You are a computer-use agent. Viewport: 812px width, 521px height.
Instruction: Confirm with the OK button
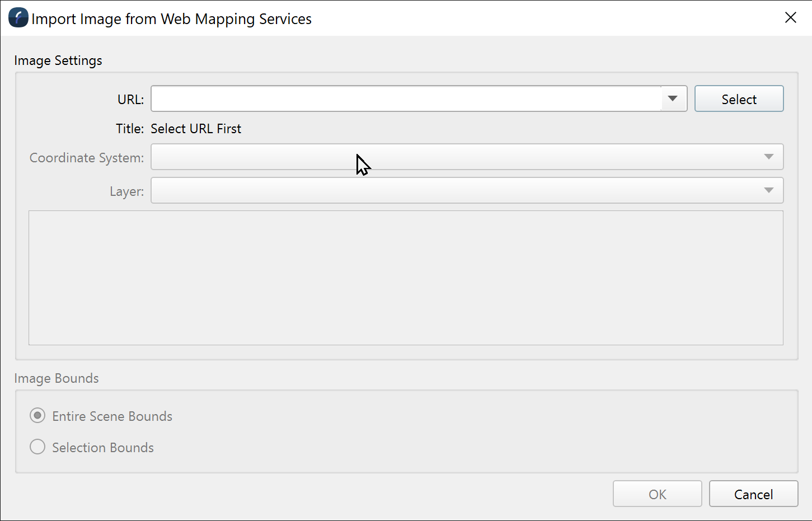tap(657, 494)
